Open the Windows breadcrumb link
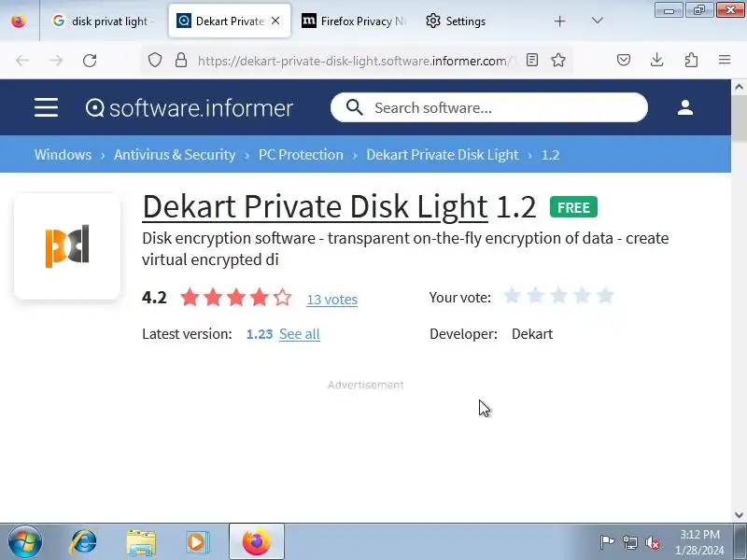 point(63,155)
